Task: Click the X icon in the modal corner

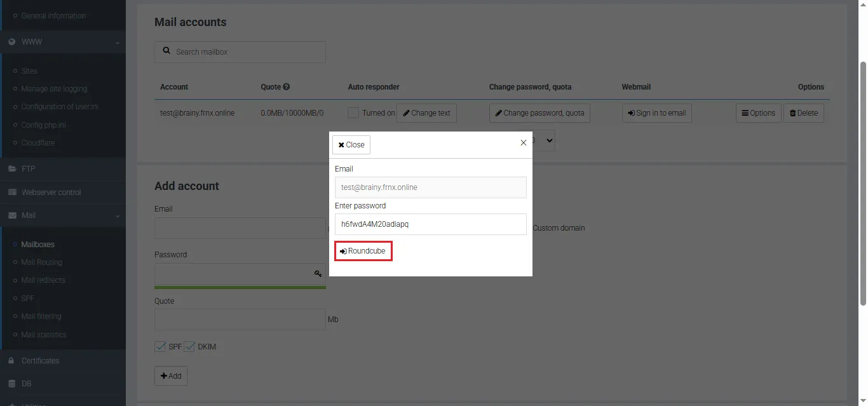Action: click(523, 143)
